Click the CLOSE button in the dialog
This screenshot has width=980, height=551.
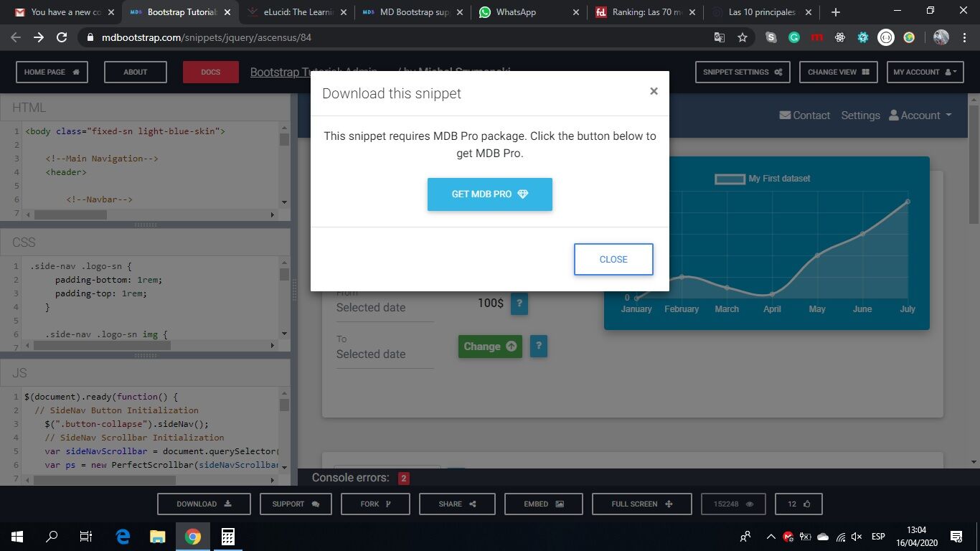pos(613,260)
